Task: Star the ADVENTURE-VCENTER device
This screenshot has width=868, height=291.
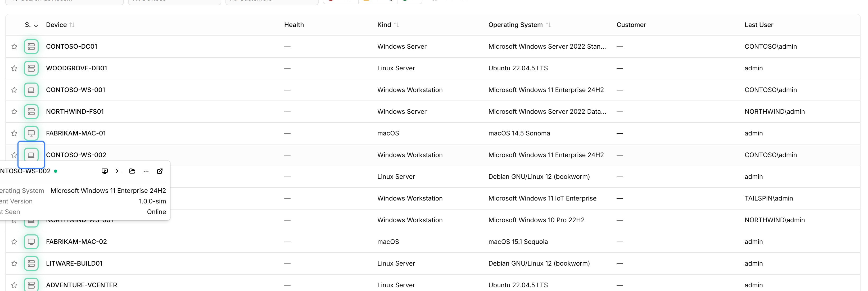Action: click(14, 285)
